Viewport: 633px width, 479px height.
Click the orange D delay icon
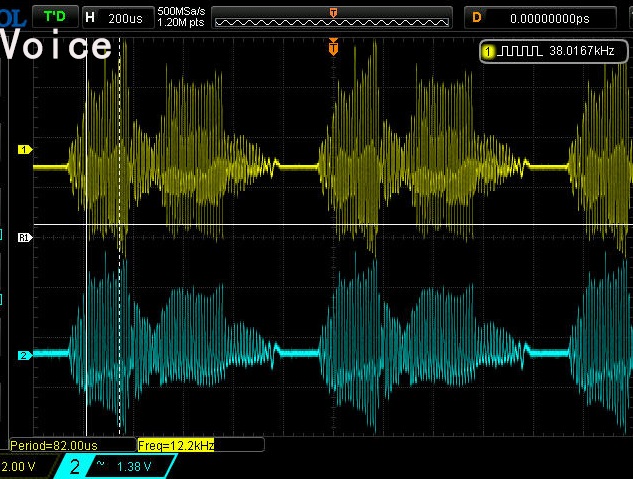tap(476, 17)
